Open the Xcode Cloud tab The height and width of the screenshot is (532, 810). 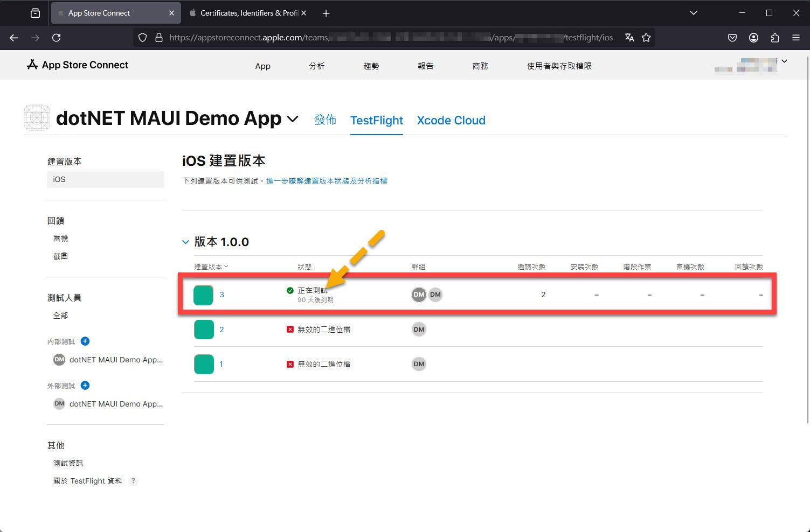(x=451, y=120)
